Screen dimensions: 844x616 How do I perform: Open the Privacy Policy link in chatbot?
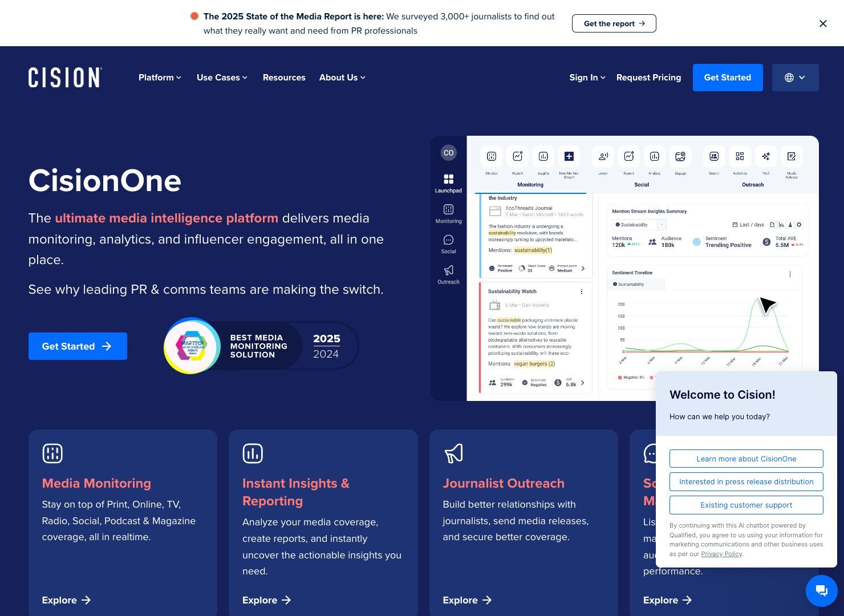click(721, 554)
